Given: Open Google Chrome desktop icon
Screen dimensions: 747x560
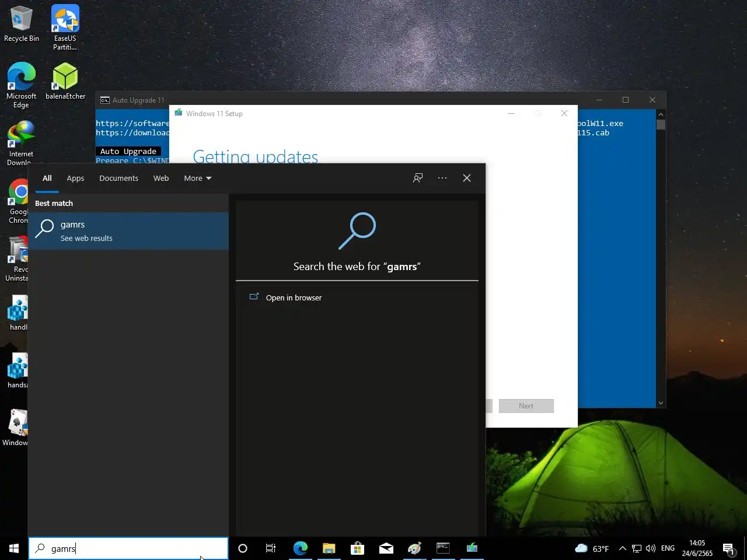Looking at the screenshot, I should (x=19, y=201).
